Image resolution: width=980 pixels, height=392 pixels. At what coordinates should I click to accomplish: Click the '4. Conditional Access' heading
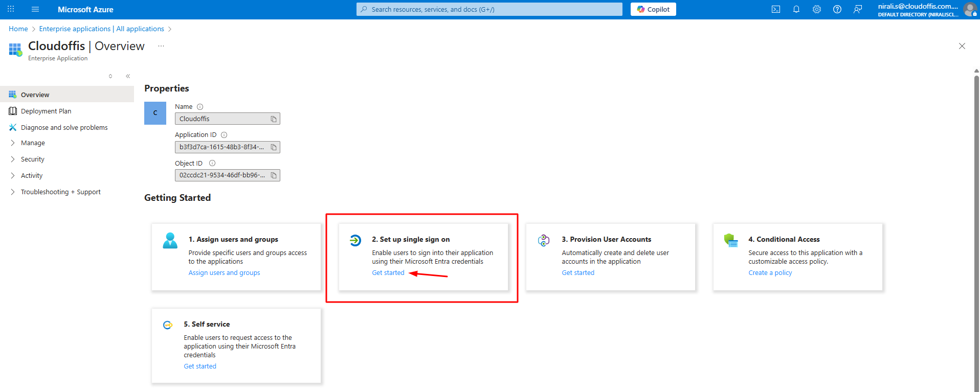pyautogui.click(x=784, y=239)
